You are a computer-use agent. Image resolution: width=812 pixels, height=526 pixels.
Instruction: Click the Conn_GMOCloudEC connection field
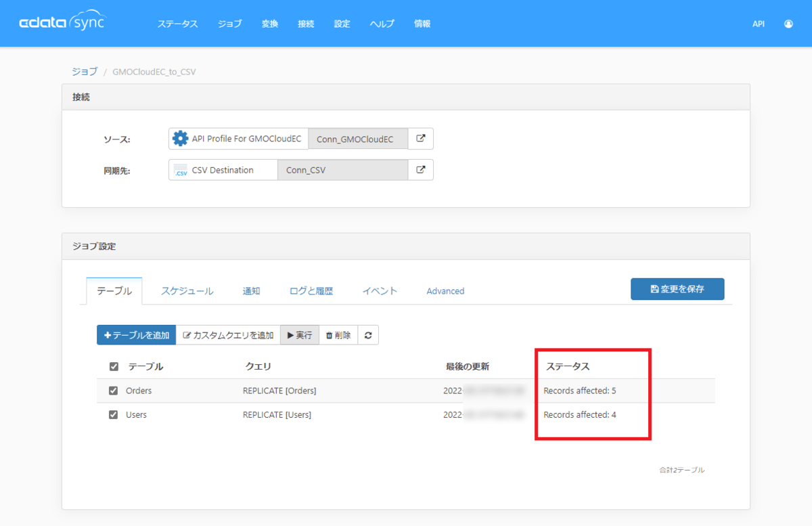tap(358, 139)
